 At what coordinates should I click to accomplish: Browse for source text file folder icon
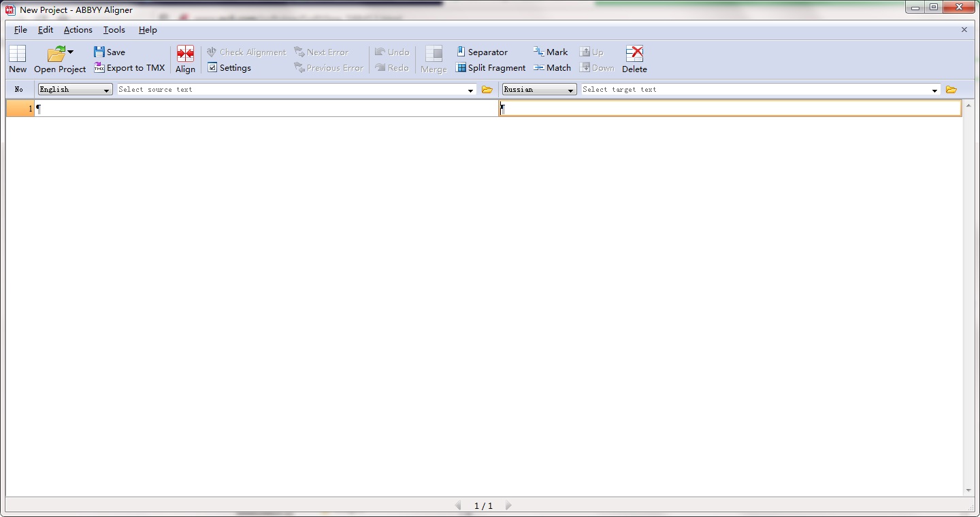click(x=487, y=89)
